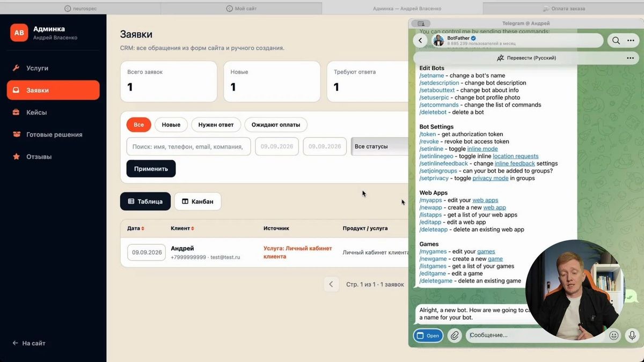Click the Применить button
This screenshot has width=644, height=362.
point(151,168)
